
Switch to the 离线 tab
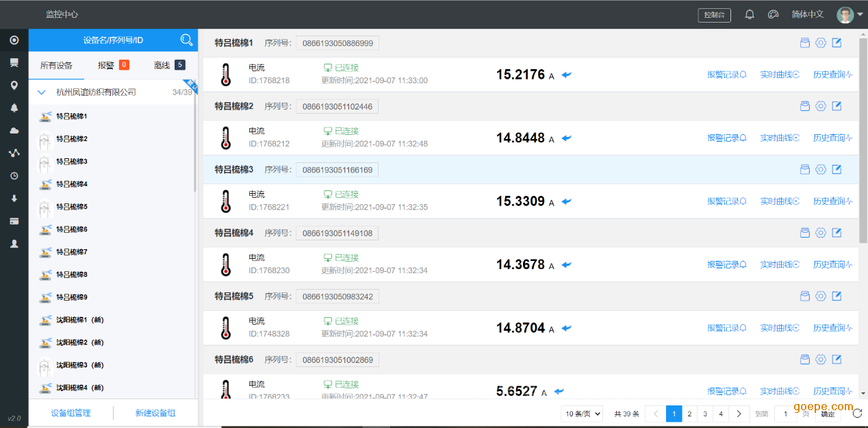click(169, 66)
